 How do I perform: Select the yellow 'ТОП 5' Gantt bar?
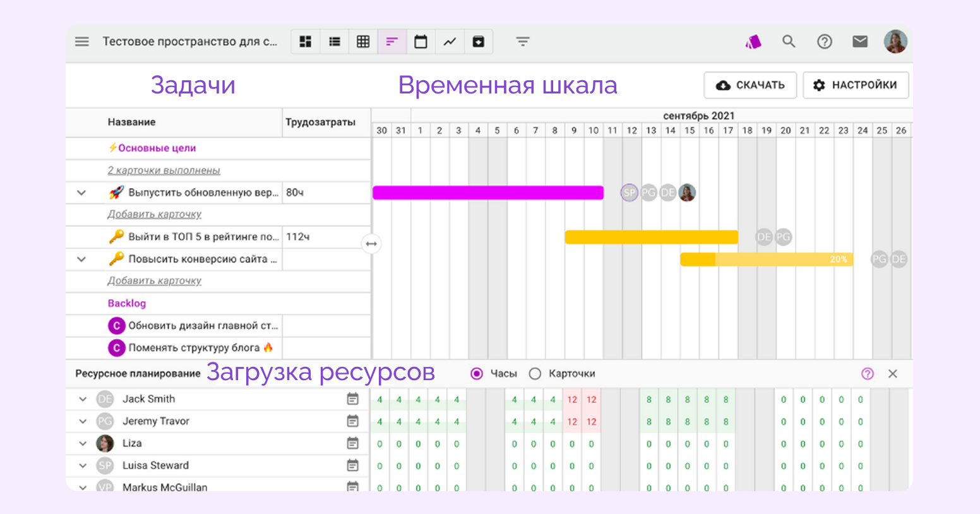tap(652, 237)
